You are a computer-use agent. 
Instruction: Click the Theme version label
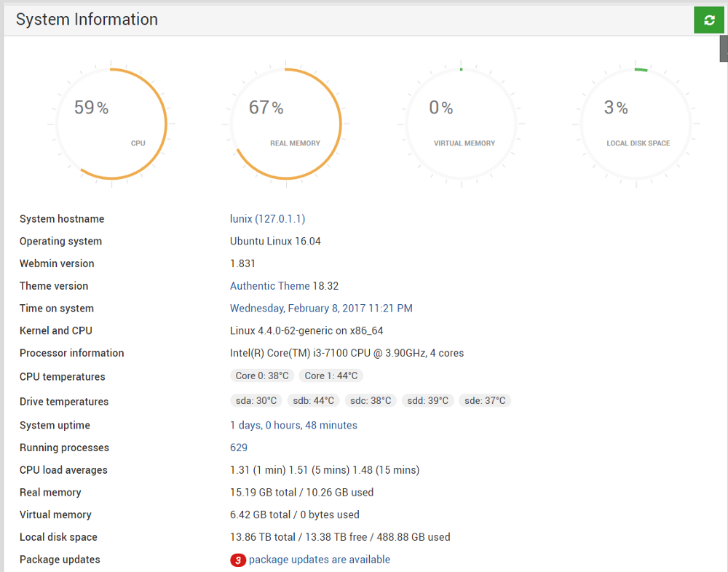[53, 285]
